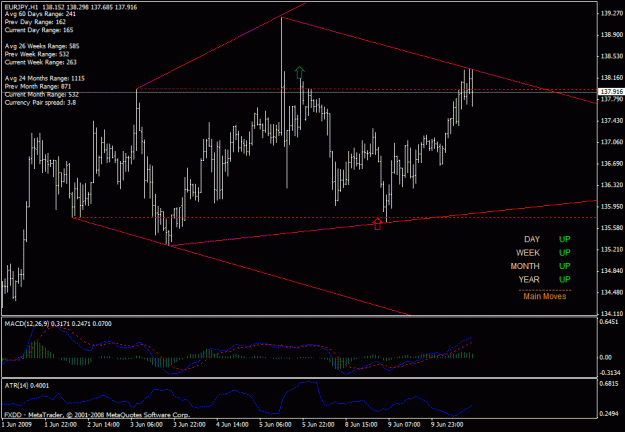Click the YEAR trend label
The height and width of the screenshot is (432, 625).
[x=529, y=279]
